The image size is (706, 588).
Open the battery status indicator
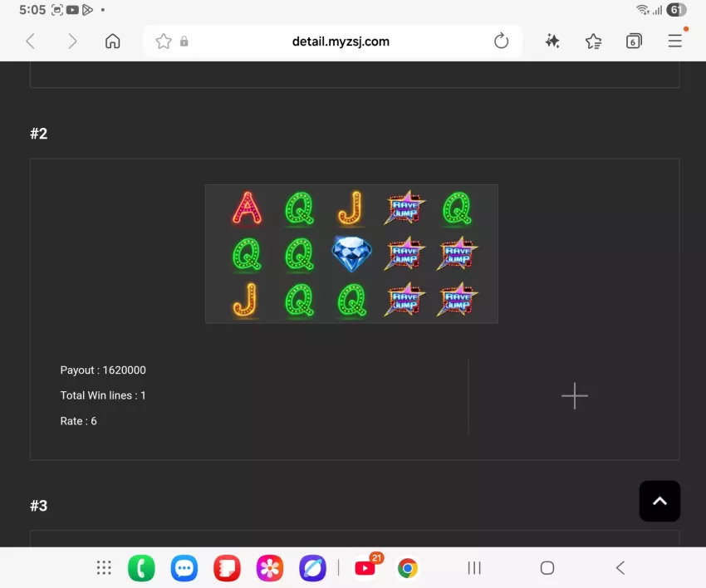(x=676, y=9)
